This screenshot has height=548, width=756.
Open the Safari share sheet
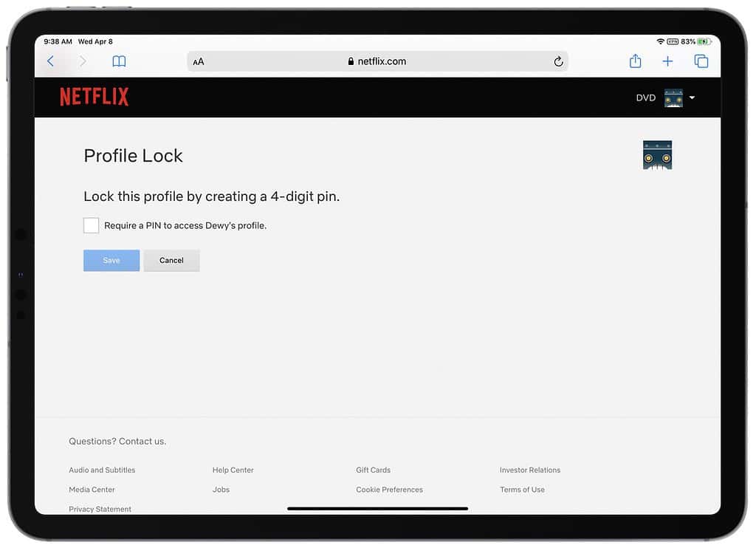(x=635, y=61)
